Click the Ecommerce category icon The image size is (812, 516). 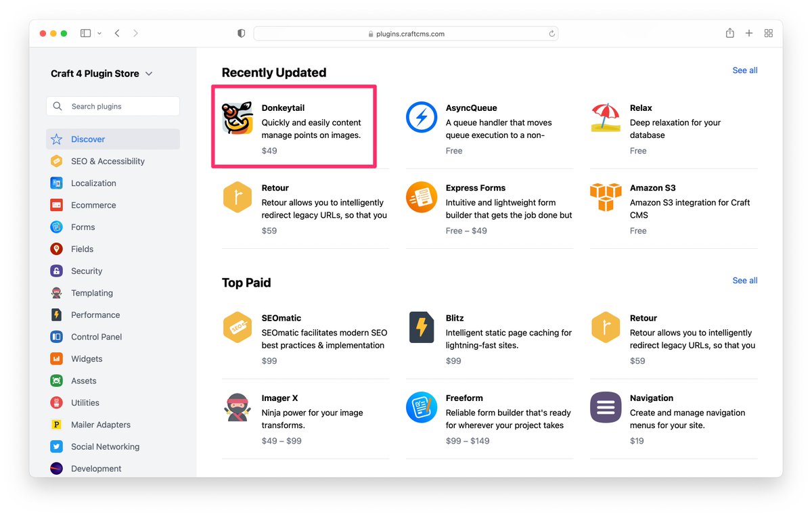tap(57, 205)
